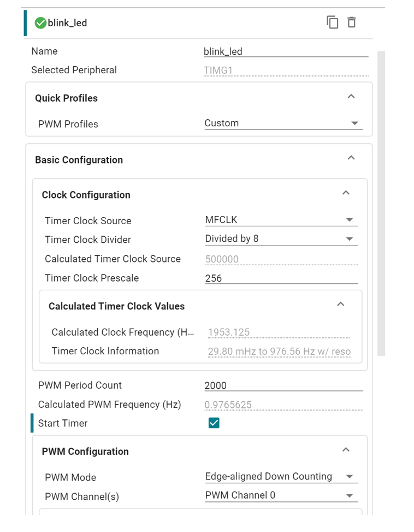This screenshot has height=532, width=414.
Task: Toggle the Start Timer checkbox
Action: pyautogui.click(x=214, y=423)
